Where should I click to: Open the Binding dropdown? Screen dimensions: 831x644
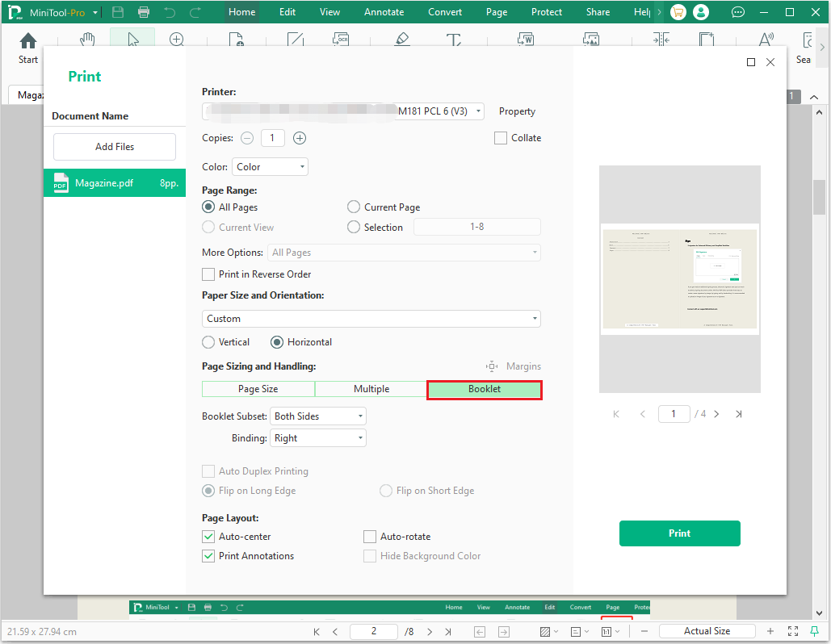click(318, 438)
